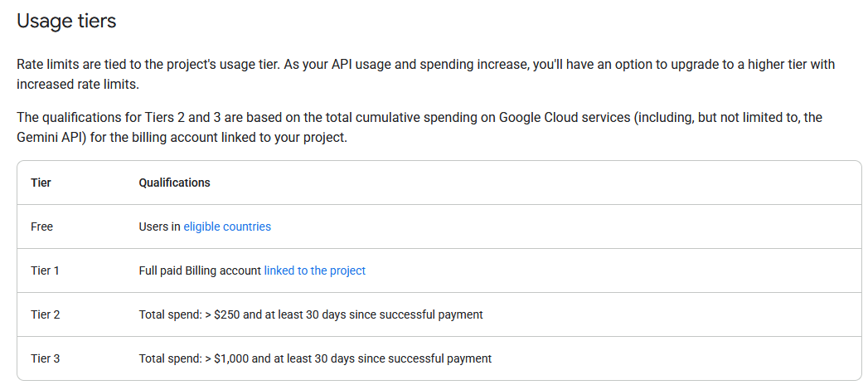
Task: Click the words Gemini API) in the paragraph
Action: tap(51, 138)
